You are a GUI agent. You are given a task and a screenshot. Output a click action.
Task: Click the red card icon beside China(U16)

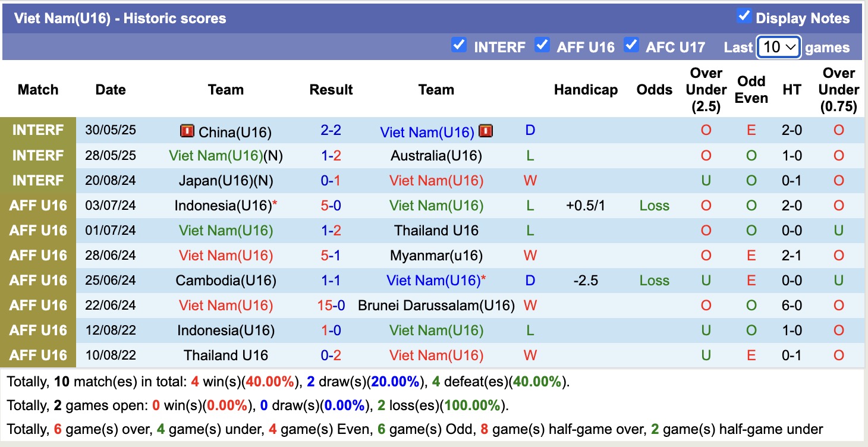[187, 131]
